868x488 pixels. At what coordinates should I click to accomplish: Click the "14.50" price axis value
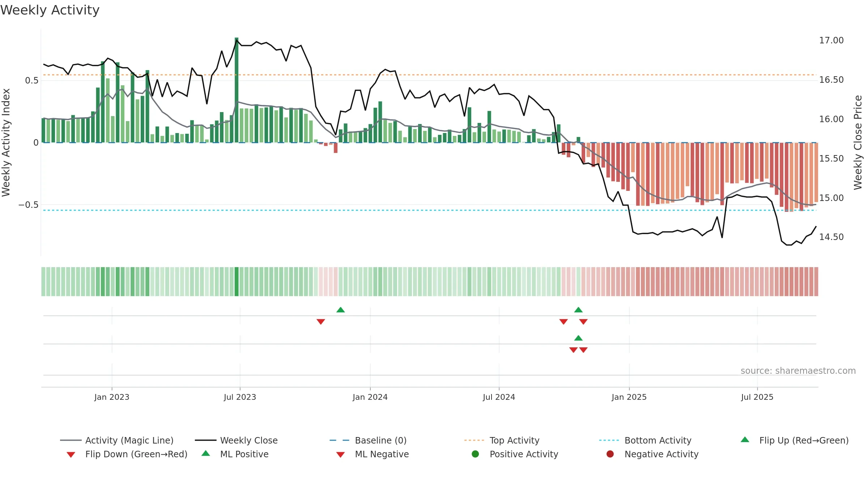click(831, 237)
